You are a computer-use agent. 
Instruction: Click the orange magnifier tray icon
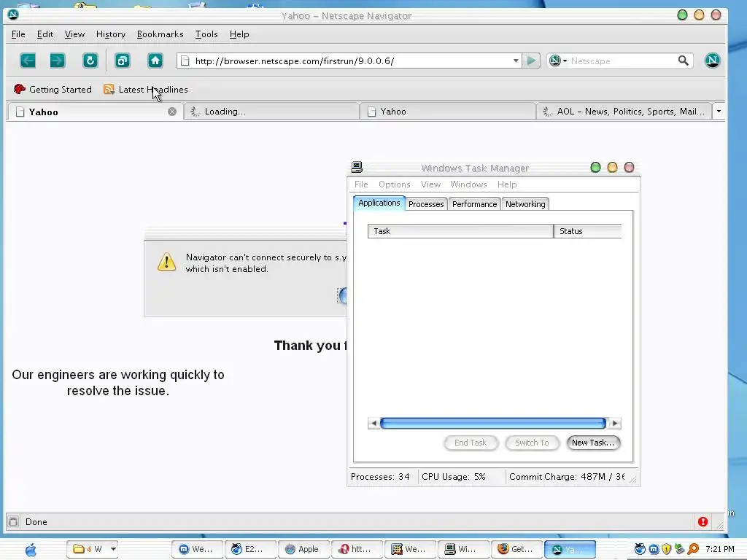click(x=693, y=549)
